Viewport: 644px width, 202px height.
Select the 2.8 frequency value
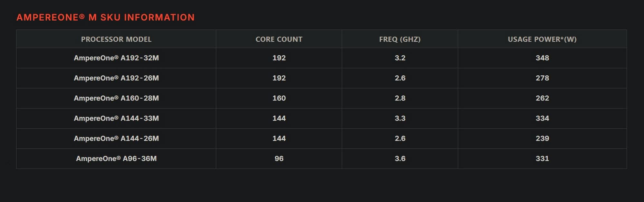pyautogui.click(x=400, y=98)
